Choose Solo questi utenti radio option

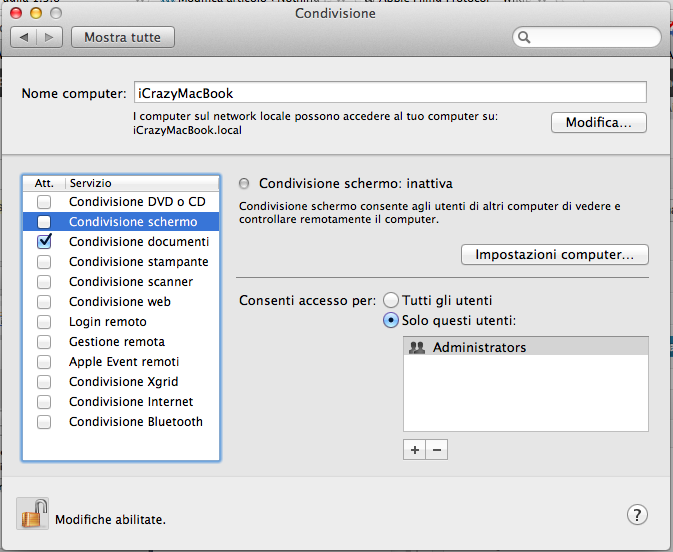[x=391, y=320]
